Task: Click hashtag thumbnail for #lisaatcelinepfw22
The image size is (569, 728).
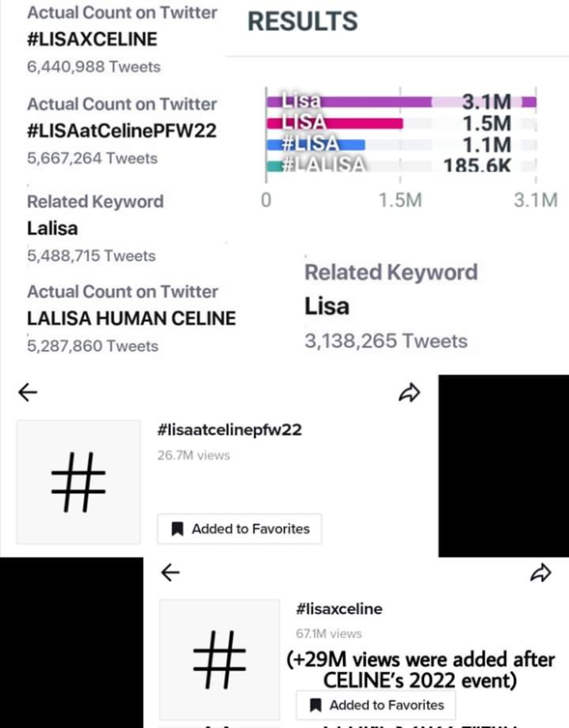Action: coord(78,481)
